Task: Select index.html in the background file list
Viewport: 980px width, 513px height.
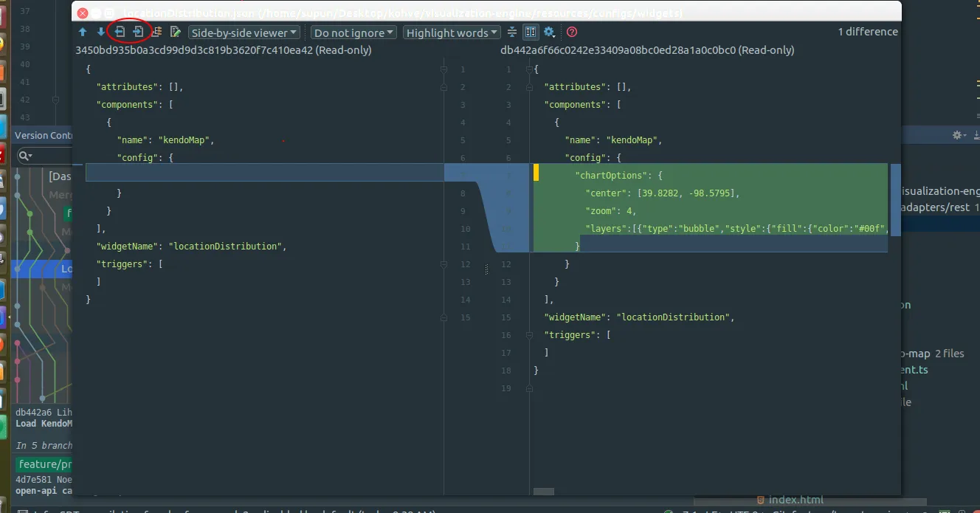Action: 790,500
